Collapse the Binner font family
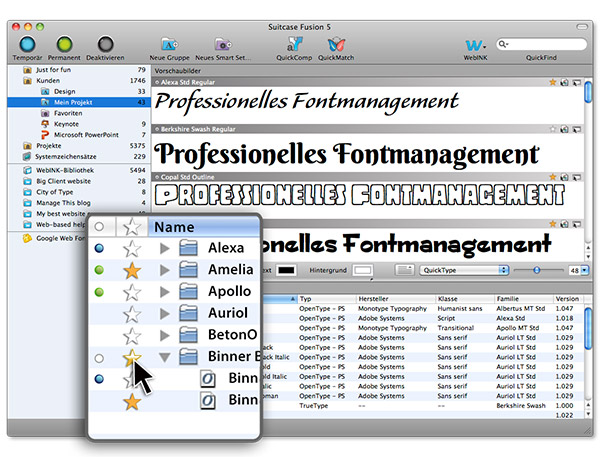This screenshot has height=457, width=600. [x=165, y=357]
